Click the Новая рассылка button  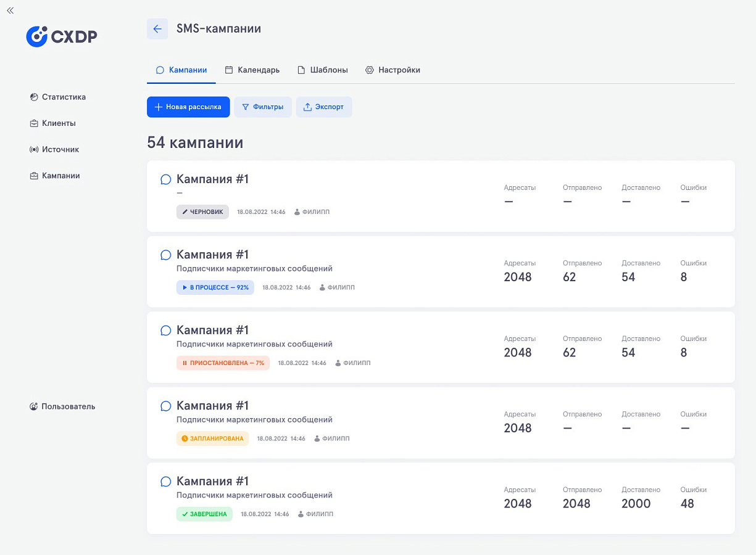tap(188, 107)
